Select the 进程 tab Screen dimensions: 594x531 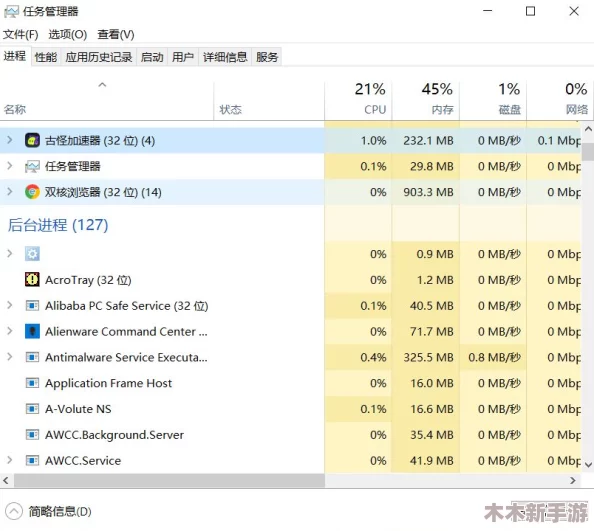click(15, 56)
